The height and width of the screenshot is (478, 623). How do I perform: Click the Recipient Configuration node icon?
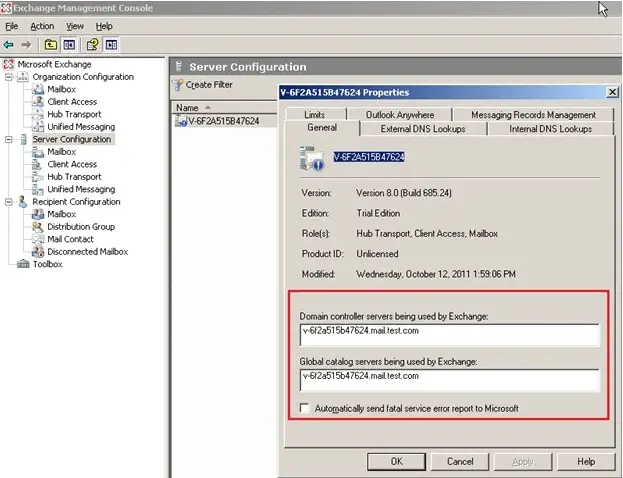click(23, 202)
